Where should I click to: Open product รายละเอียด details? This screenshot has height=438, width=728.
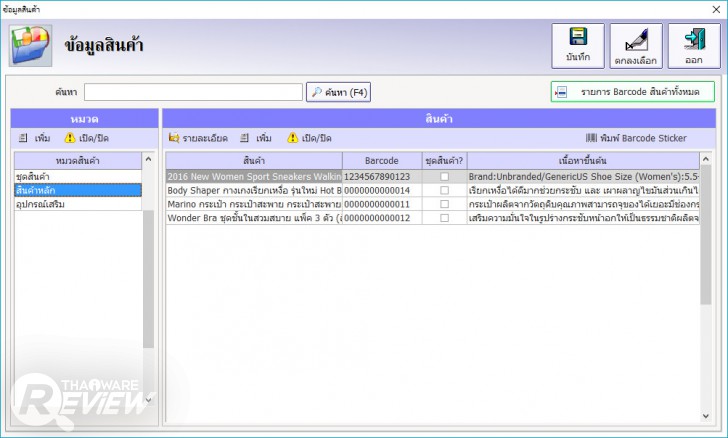(x=198, y=138)
